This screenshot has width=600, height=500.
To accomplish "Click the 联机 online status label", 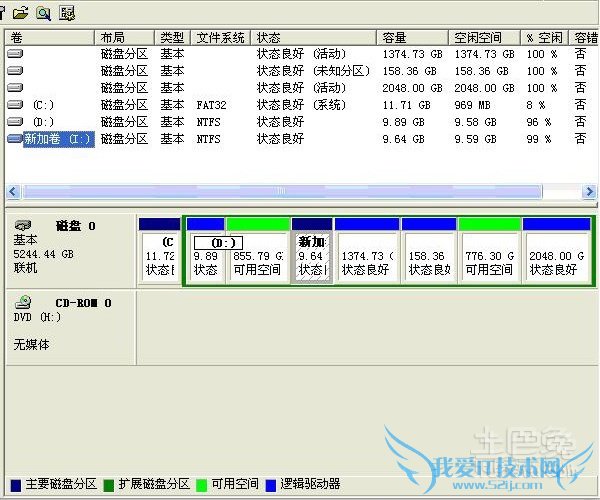I will (25, 267).
